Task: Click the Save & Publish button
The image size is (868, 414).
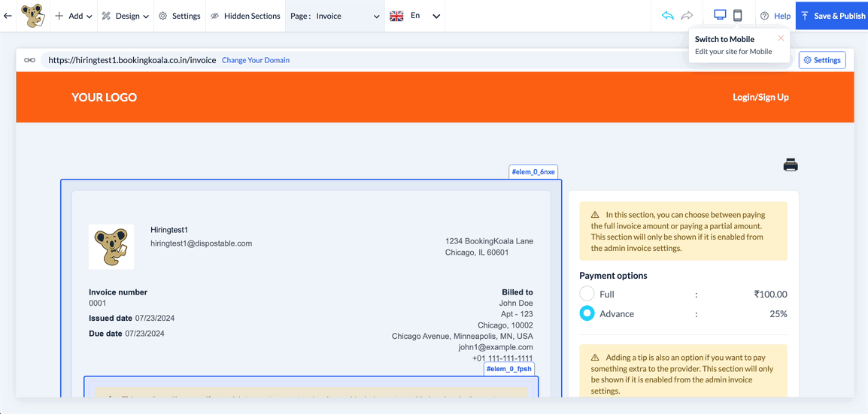Action: [832, 16]
